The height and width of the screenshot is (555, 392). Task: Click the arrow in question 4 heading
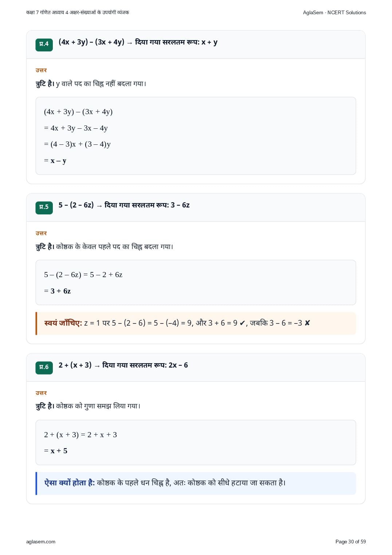click(130, 43)
